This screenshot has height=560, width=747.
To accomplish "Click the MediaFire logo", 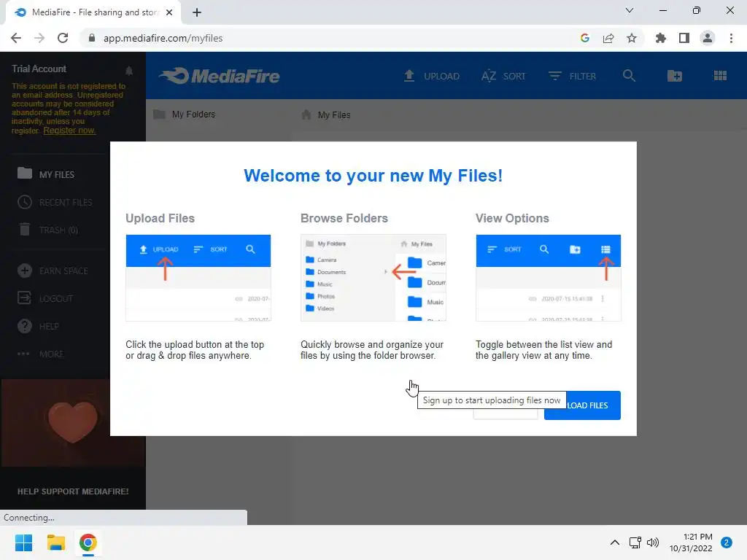I will tap(219, 76).
